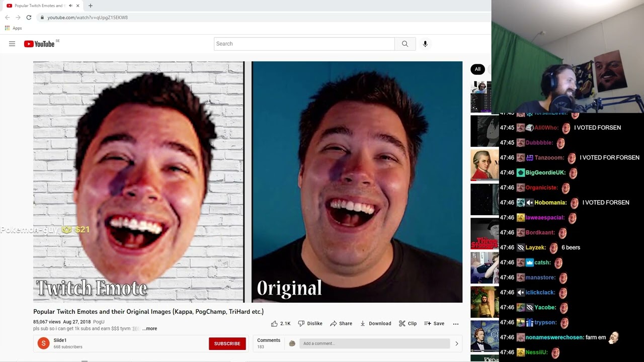Click chat username All0Who
The width and height of the screenshot is (644, 362).
(x=546, y=128)
